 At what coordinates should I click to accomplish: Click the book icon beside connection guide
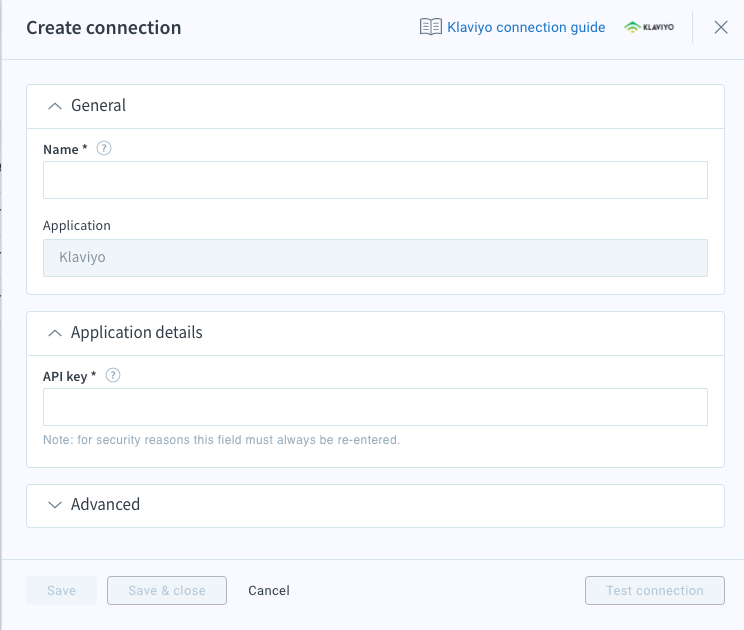coord(430,27)
